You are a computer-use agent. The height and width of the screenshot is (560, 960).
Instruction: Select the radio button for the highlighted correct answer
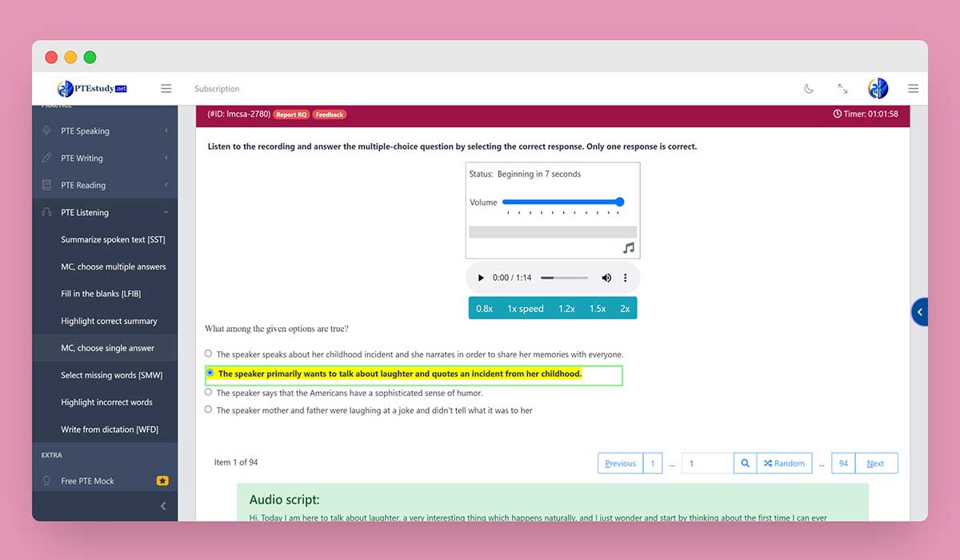(x=209, y=373)
